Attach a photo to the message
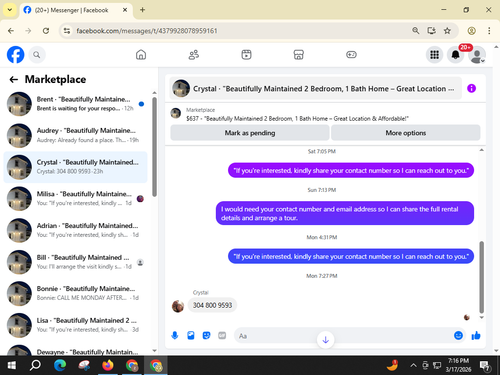 pyautogui.click(x=191, y=335)
